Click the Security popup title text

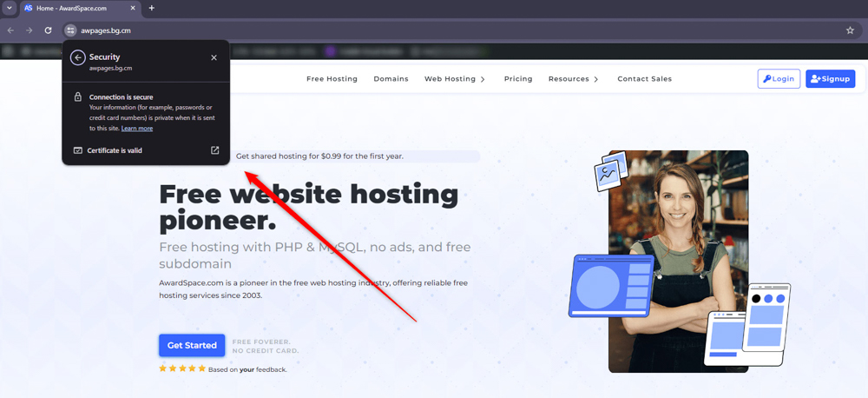point(105,56)
